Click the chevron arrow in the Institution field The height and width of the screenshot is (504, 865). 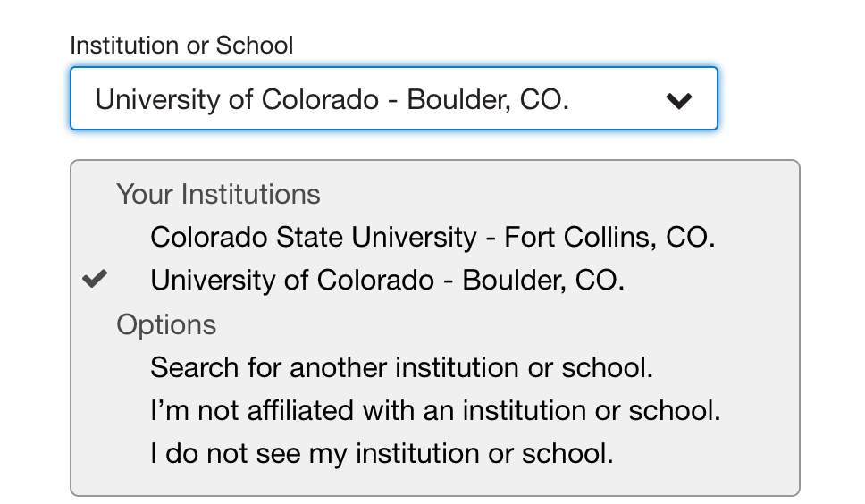coord(679,100)
